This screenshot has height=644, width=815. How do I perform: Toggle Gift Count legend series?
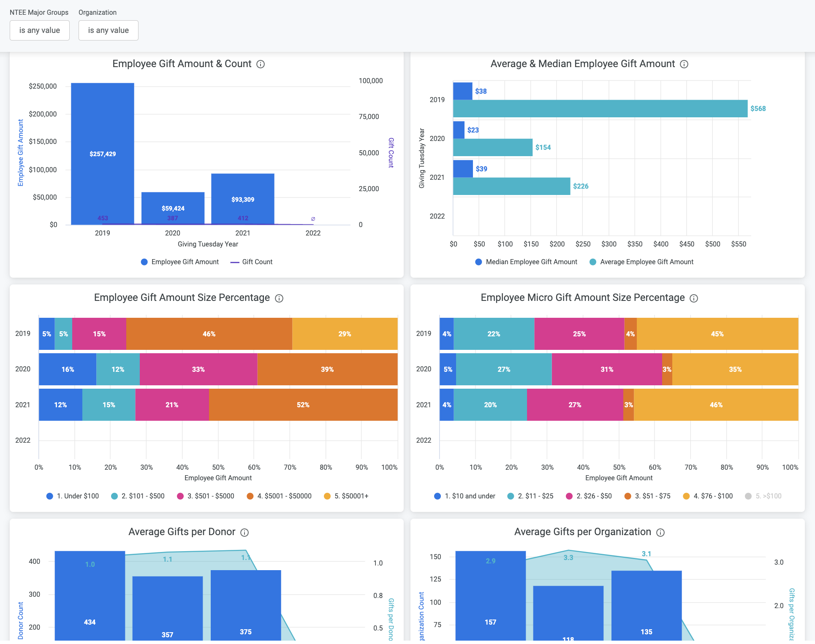(251, 262)
